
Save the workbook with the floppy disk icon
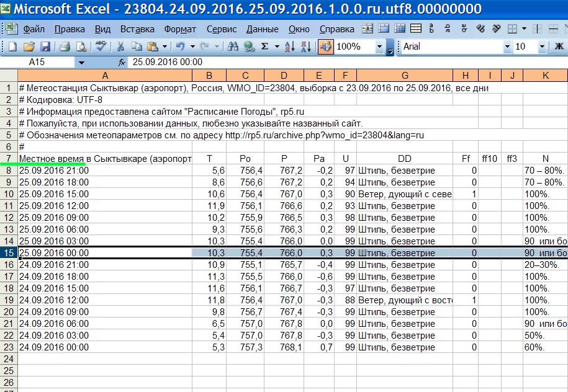[45, 47]
